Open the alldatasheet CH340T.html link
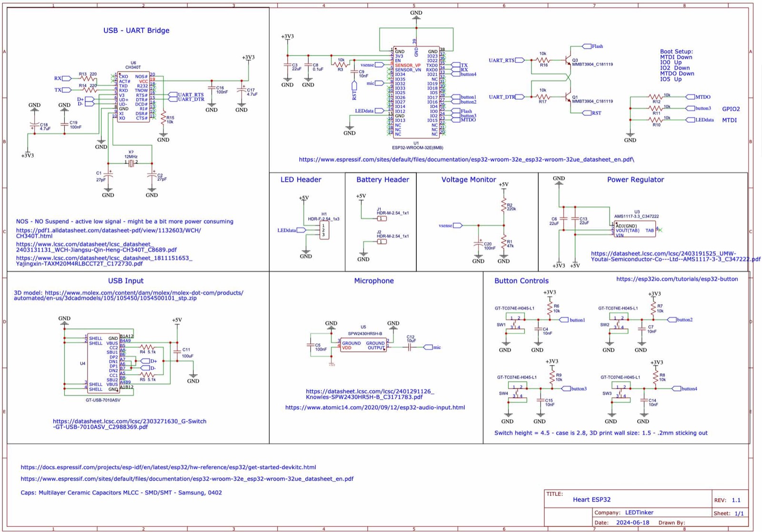Image resolution: width=762 pixels, height=532 pixels. (108, 233)
